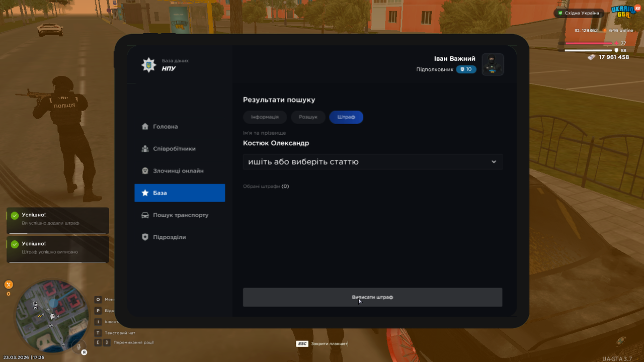The image size is (644, 362).
Task: Dismiss the Штраф успішно виписано notification
Action: 58,249
